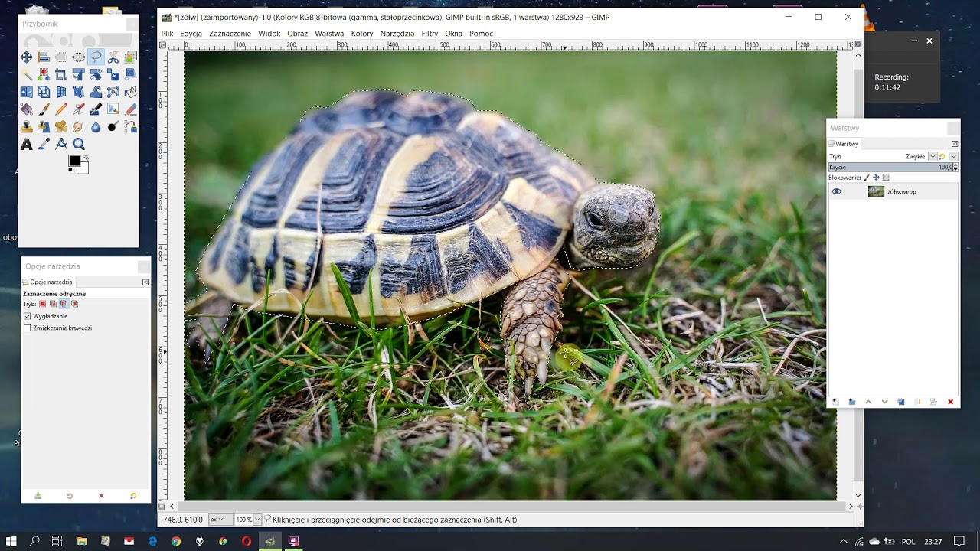Select the Smudge tool

tap(79, 126)
